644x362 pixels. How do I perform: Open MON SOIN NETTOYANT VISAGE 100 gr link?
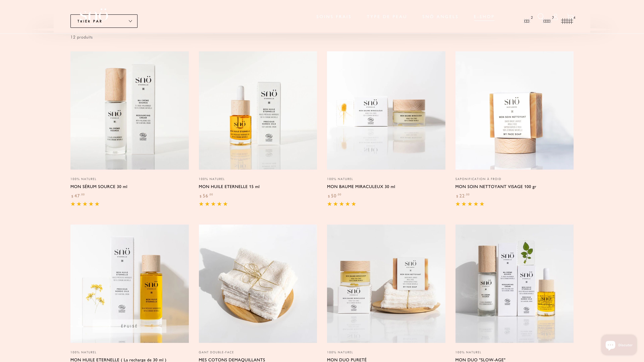(x=496, y=187)
